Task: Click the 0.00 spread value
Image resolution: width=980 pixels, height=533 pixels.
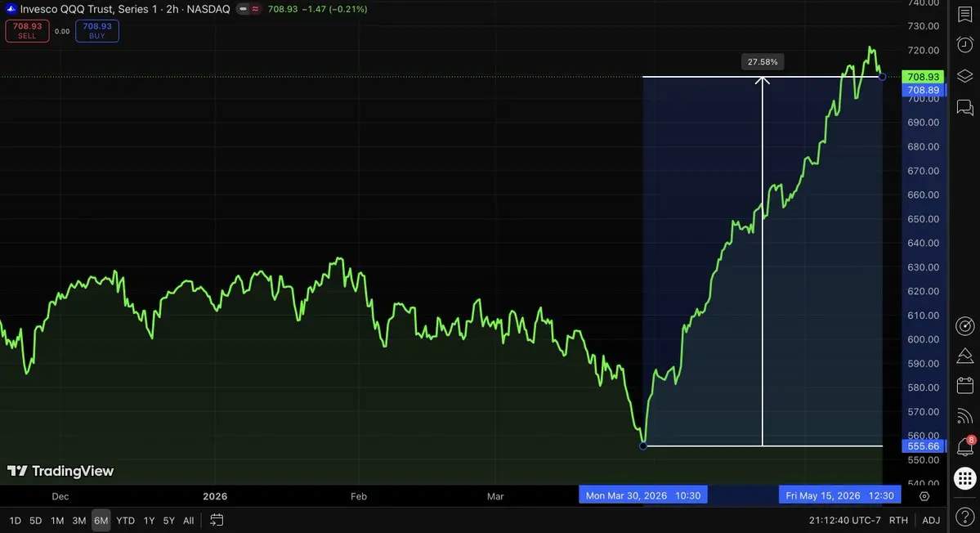Action: [x=62, y=31]
